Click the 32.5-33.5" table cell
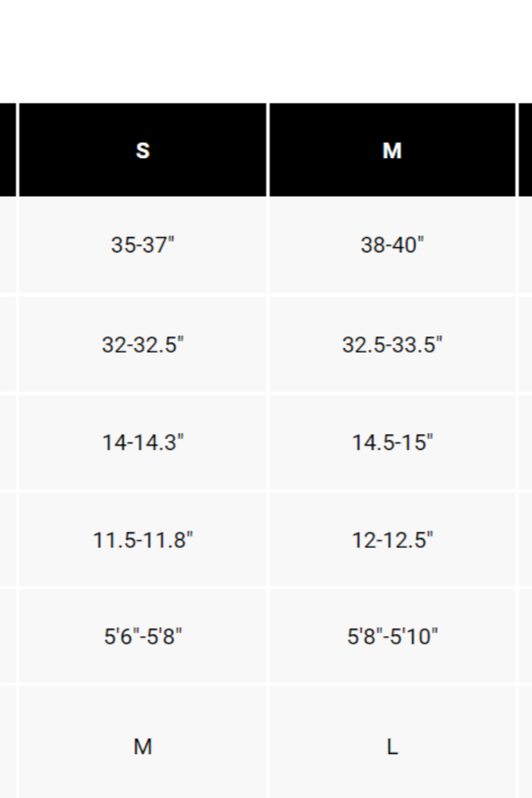Screen dimensions: 532x798 tap(392, 344)
